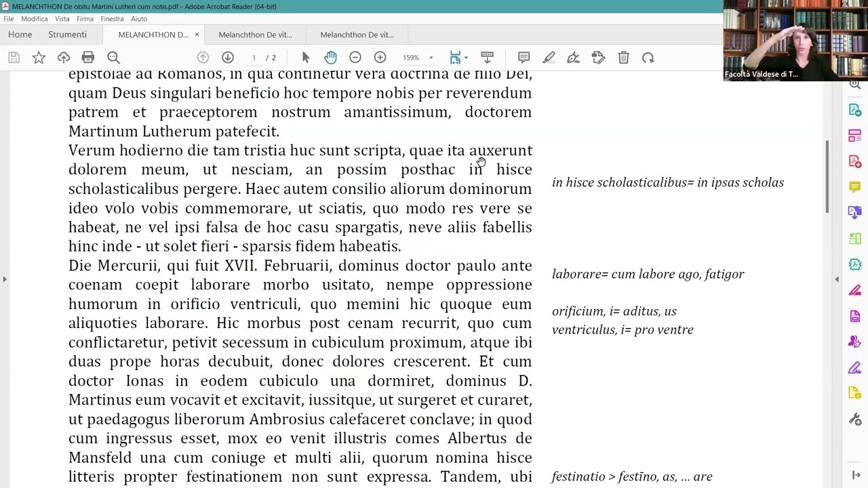The image size is (868, 488).
Task: Click annotation 'in hisce scholasticalibus= in ipsas scholas'
Action: (x=668, y=182)
